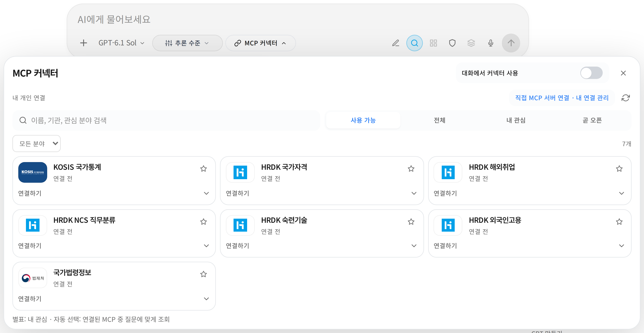Click 연결하기 for 국가법령정보
644x333 pixels.
tap(30, 299)
